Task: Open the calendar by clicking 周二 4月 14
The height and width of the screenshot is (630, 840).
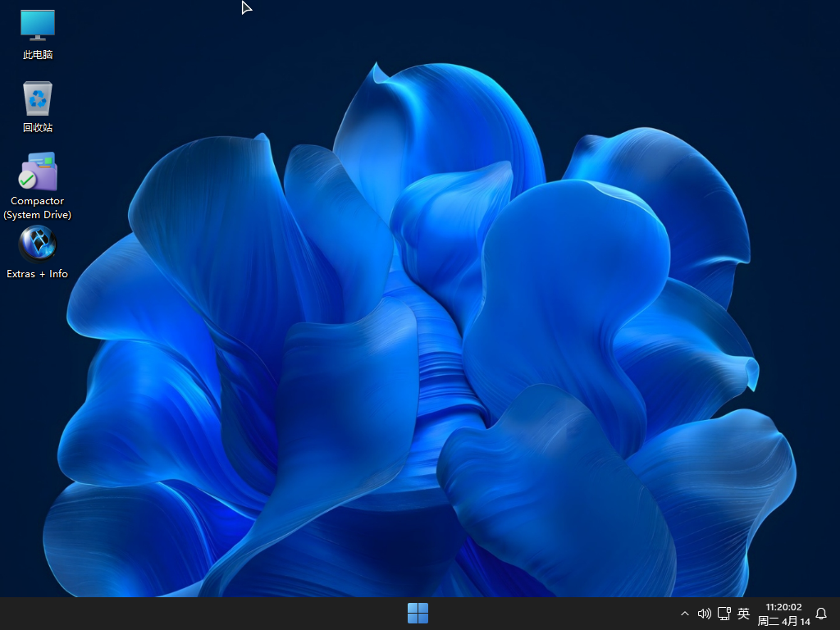Action: (783, 620)
